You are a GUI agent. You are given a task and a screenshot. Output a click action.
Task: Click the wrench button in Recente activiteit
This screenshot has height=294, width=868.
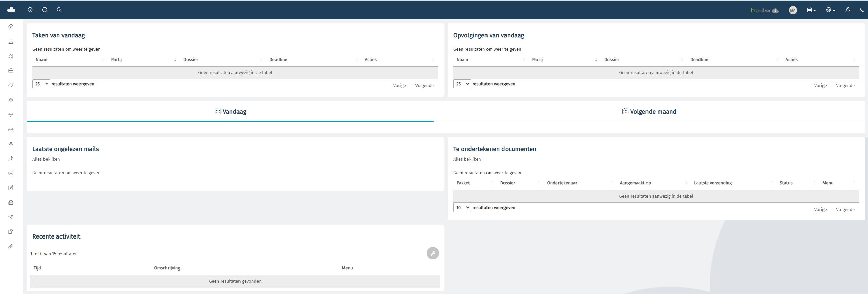[432, 253]
